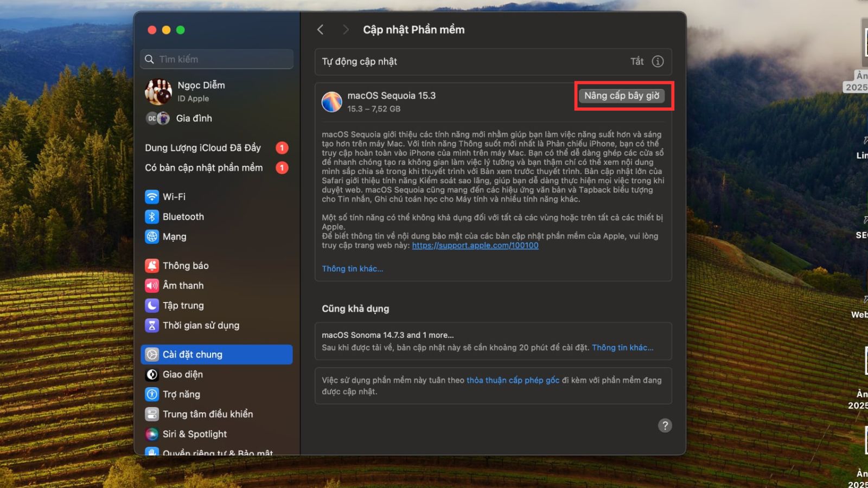Select Trung tâm điều khiển in sidebar
This screenshot has width=868, height=488.
click(x=216, y=414)
